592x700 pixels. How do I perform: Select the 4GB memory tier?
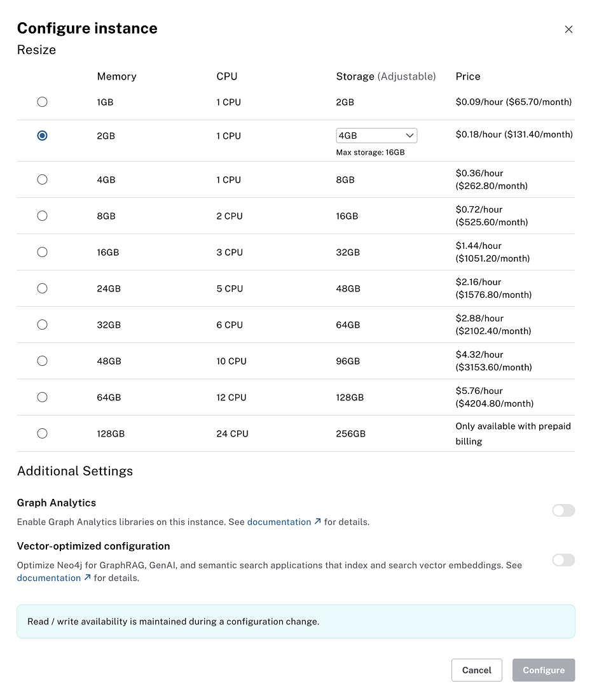click(x=42, y=179)
